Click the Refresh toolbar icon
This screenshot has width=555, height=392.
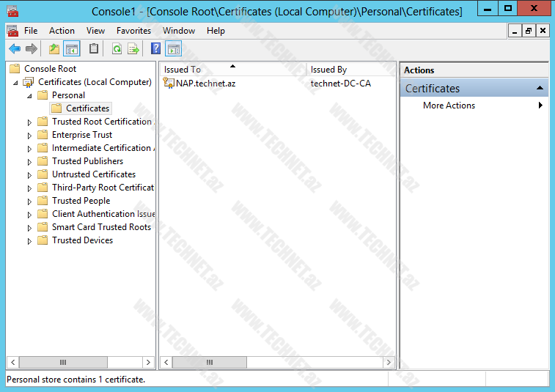point(117,49)
